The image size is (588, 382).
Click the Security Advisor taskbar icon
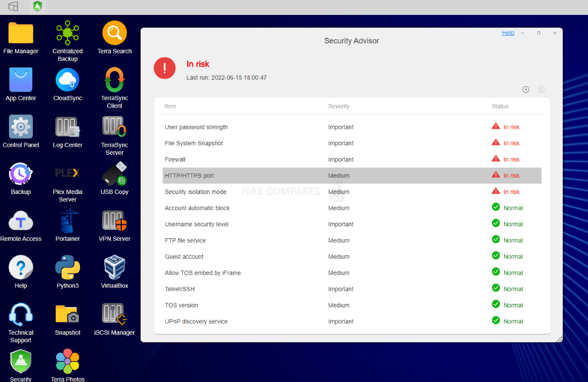[x=37, y=6]
